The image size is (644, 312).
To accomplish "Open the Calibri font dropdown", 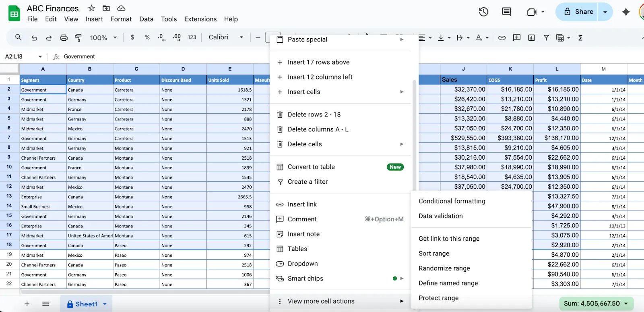I will [226, 37].
